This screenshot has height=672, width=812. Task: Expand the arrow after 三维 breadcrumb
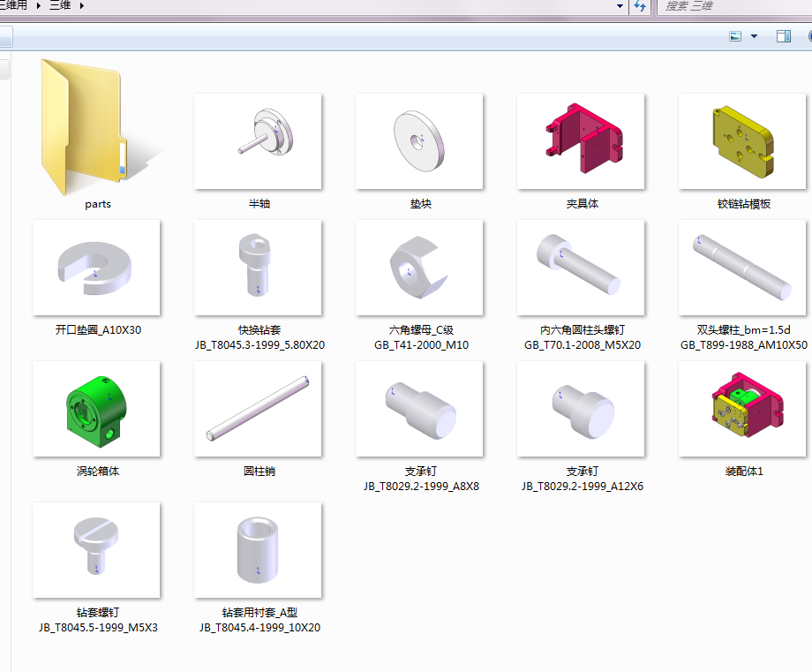82,5
